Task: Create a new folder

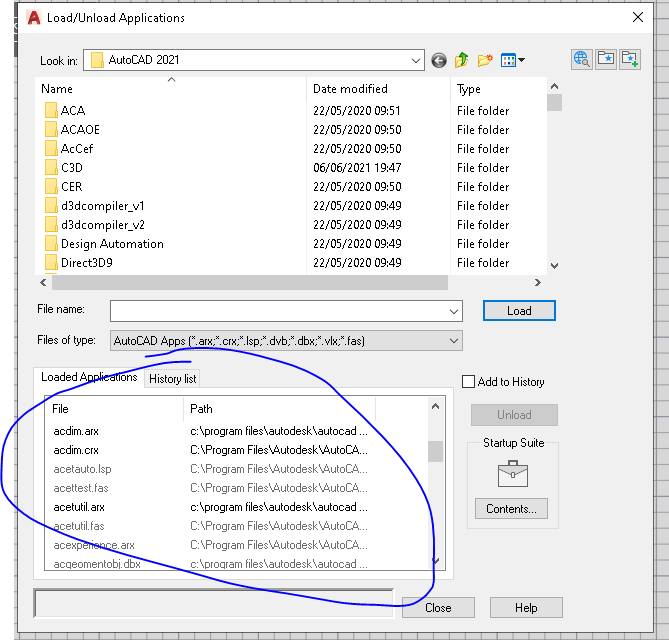Action: click(x=485, y=60)
